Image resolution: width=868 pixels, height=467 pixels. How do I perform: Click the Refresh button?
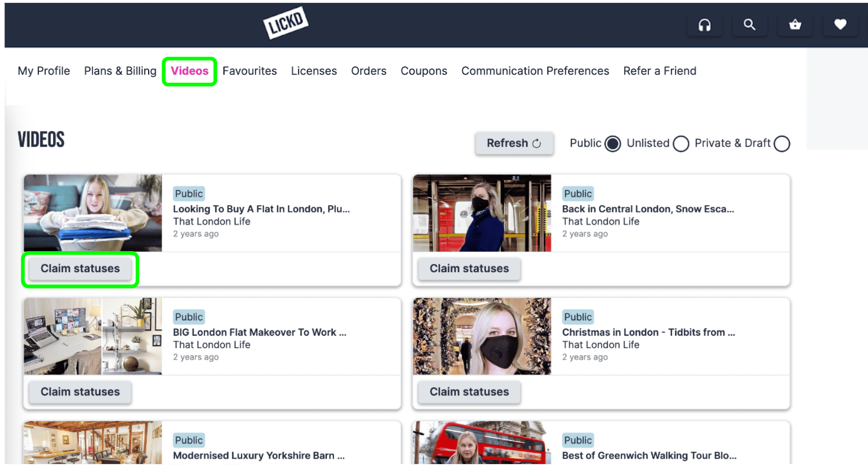514,143
